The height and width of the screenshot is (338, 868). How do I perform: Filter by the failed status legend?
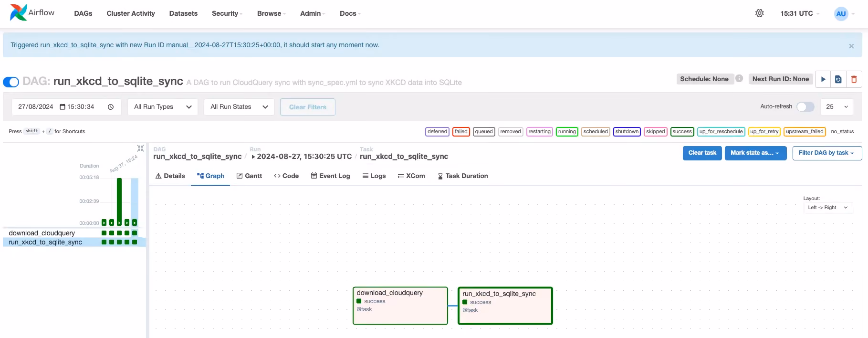[x=461, y=132]
